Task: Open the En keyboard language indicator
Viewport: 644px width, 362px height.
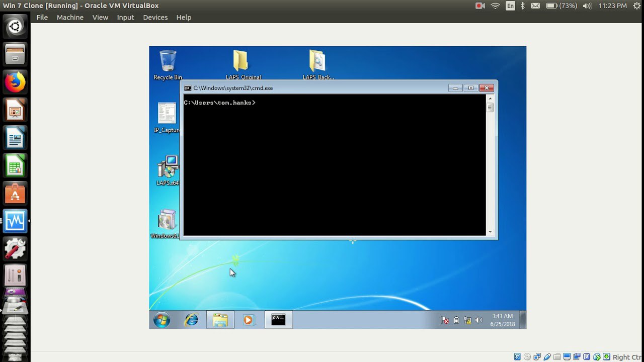Action: tap(510, 6)
